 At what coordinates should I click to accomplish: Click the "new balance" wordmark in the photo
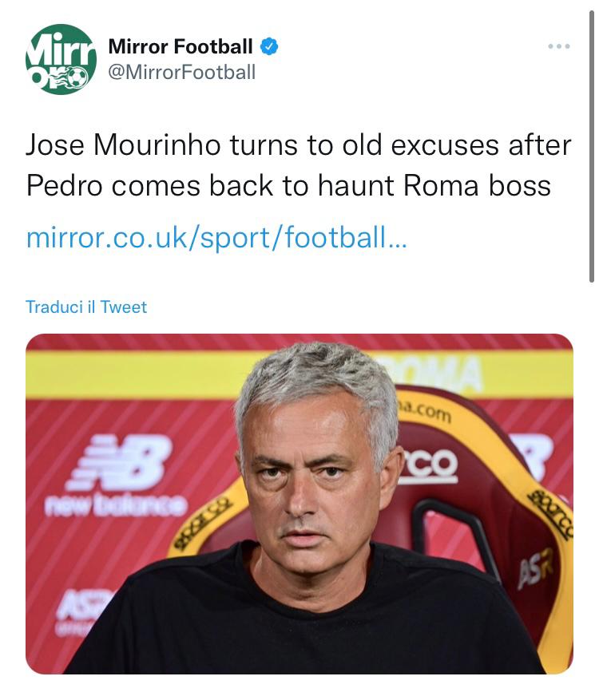pos(117,505)
